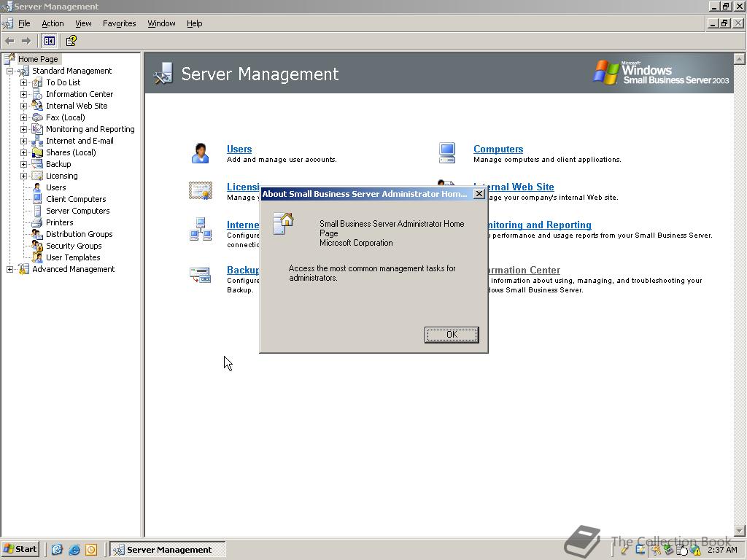Click the Back arrow toolbar button

point(9,41)
